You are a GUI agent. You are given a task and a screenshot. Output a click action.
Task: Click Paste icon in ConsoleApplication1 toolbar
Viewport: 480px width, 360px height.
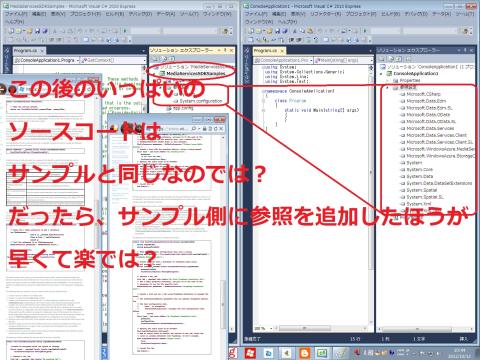coord(310,31)
